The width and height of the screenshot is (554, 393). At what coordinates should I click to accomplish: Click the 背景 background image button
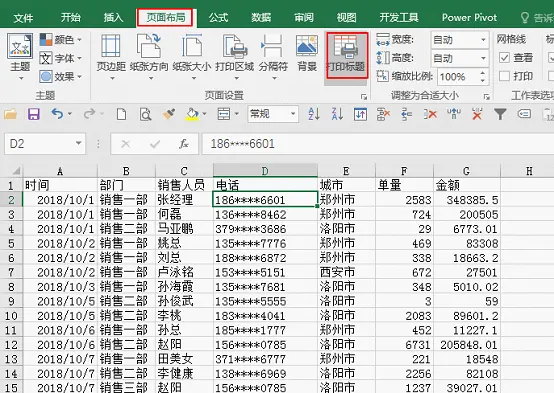307,53
